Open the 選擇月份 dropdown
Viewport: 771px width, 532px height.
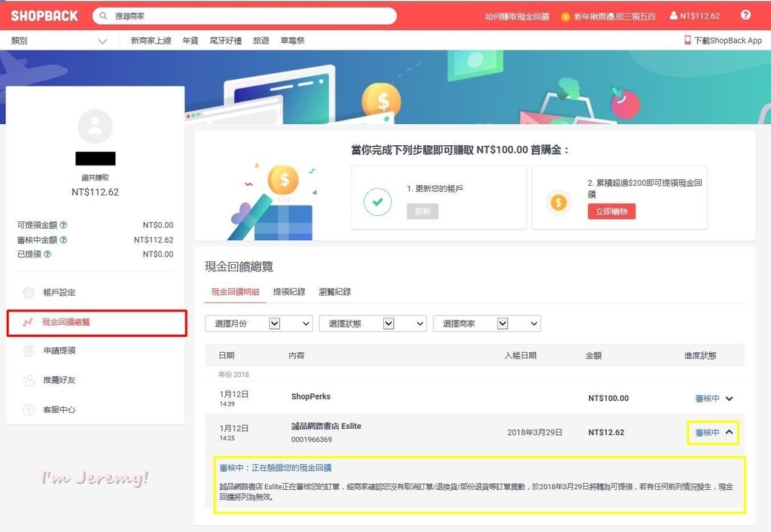(x=259, y=324)
